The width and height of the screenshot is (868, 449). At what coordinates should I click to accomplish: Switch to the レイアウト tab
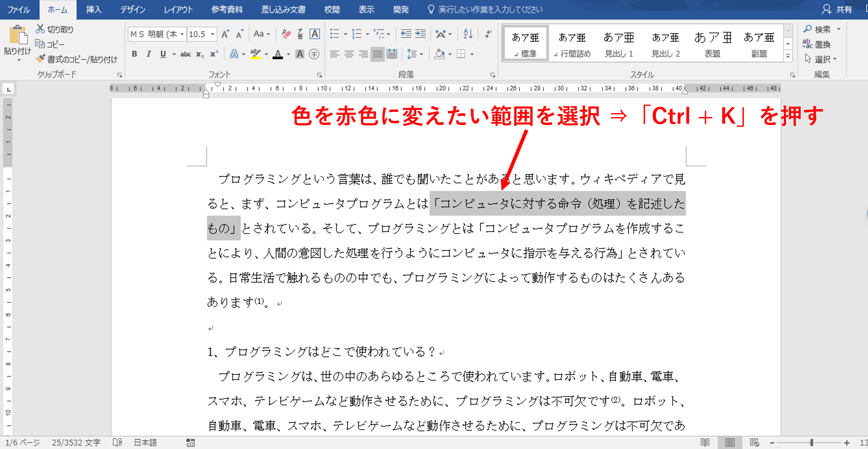pos(178,9)
